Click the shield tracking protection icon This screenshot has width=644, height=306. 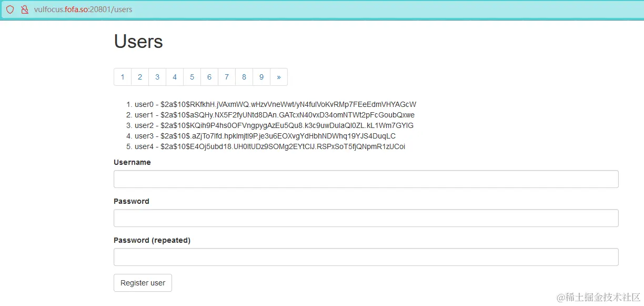coord(10,9)
